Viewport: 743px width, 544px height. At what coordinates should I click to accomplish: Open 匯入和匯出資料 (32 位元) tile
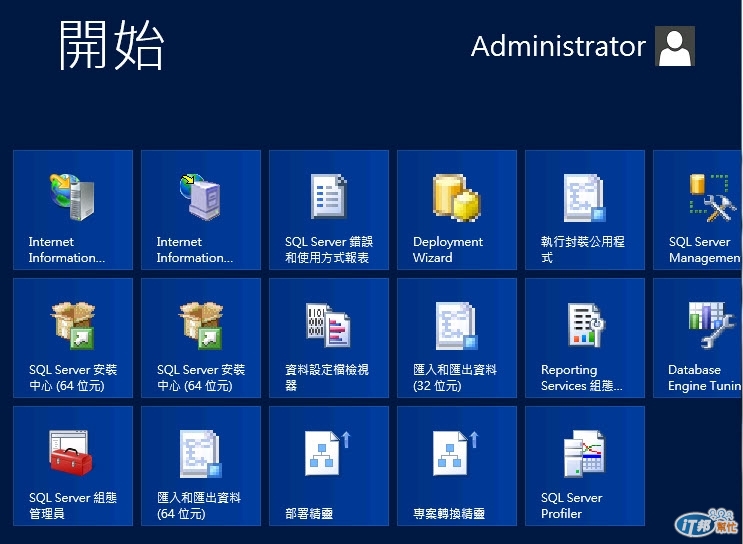click(x=457, y=338)
